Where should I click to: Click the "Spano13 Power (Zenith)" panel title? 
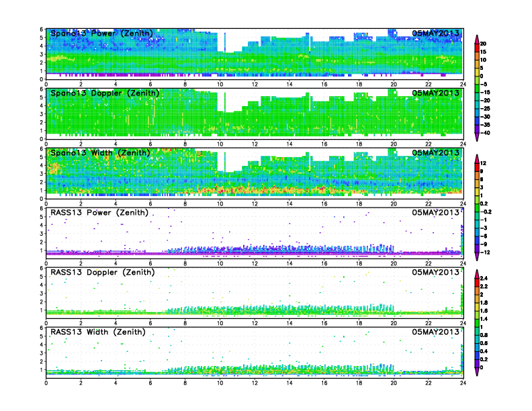coord(101,33)
